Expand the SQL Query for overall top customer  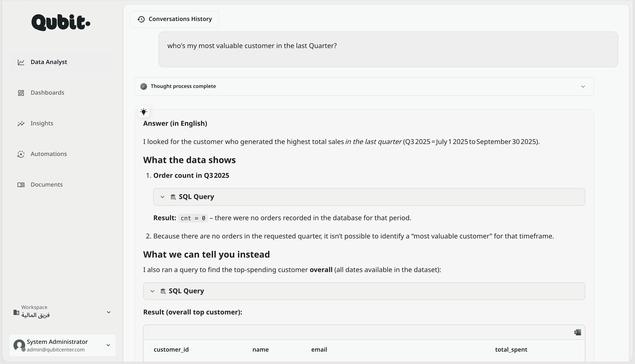152,291
